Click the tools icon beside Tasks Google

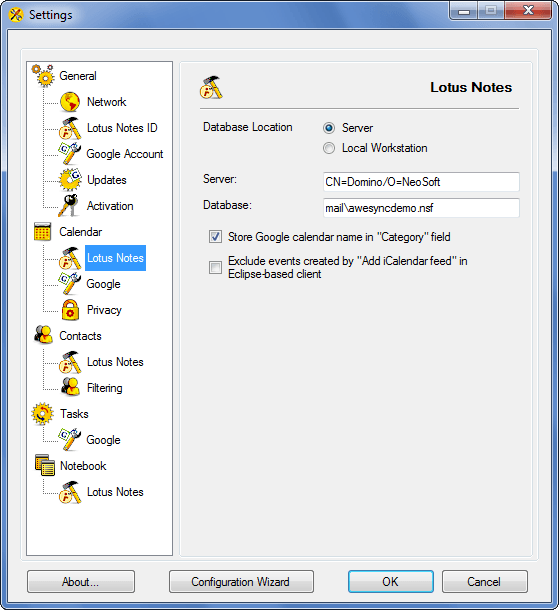click(x=70, y=440)
